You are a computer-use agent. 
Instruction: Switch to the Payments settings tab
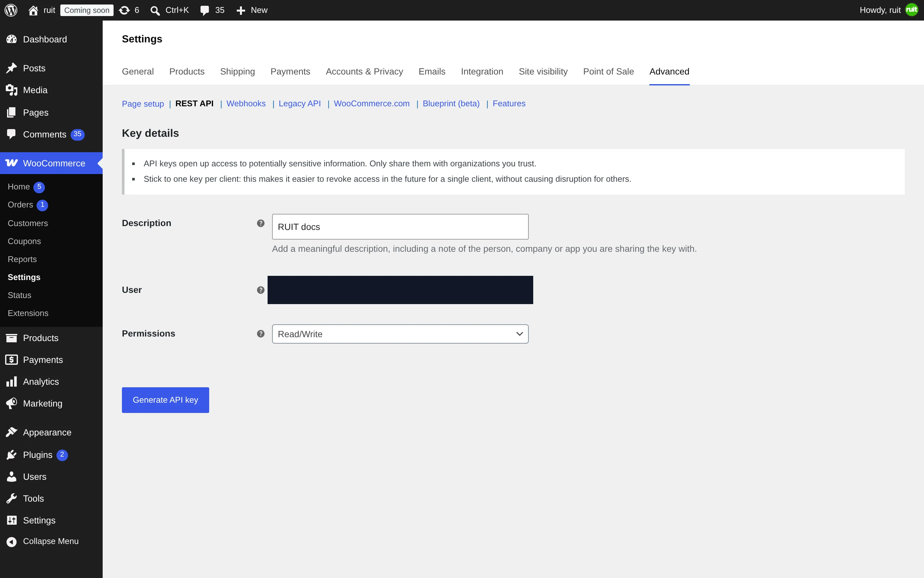coord(290,72)
